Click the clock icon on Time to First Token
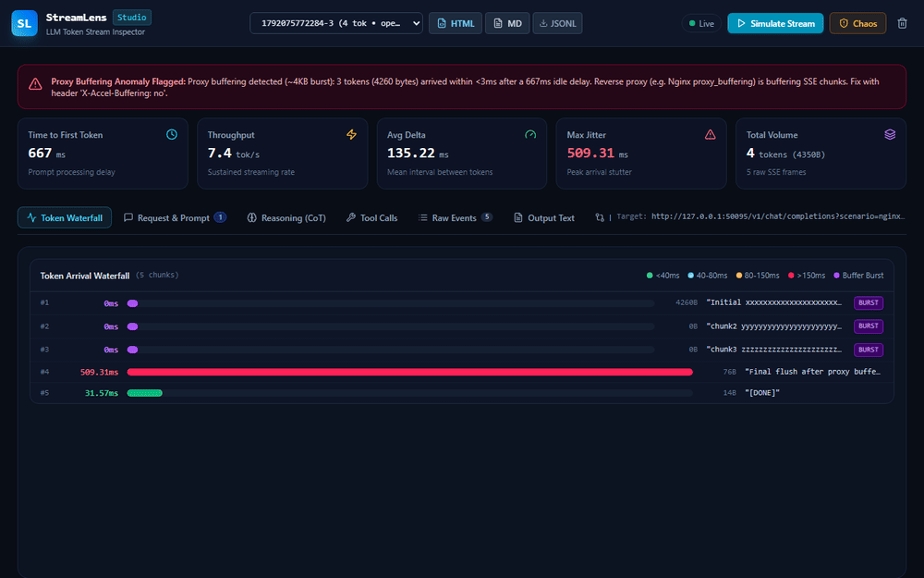924x578 pixels. pos(172,134)
